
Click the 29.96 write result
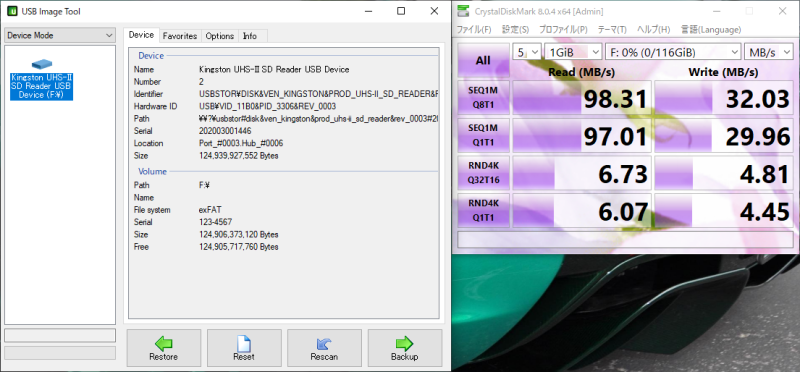tap(723, 135)
